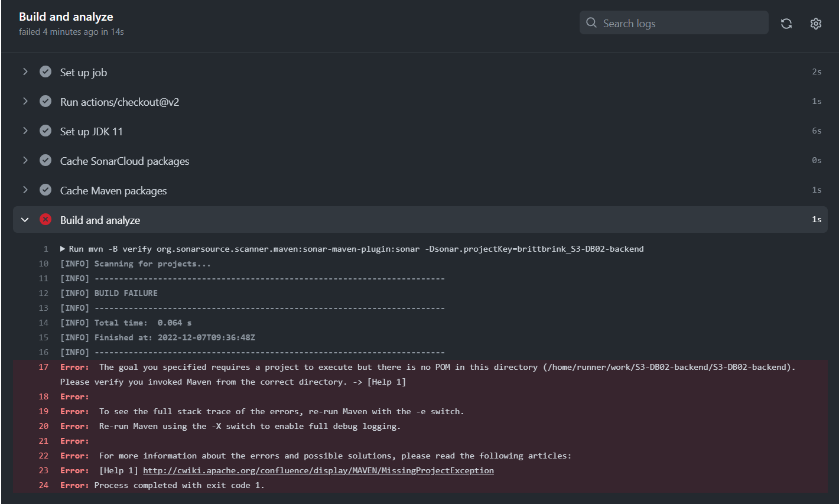The width and height of the screenshot is (839, 504).
Task: Click the checkmark icon on Cache Maven packages
Action: coord(45,190)
